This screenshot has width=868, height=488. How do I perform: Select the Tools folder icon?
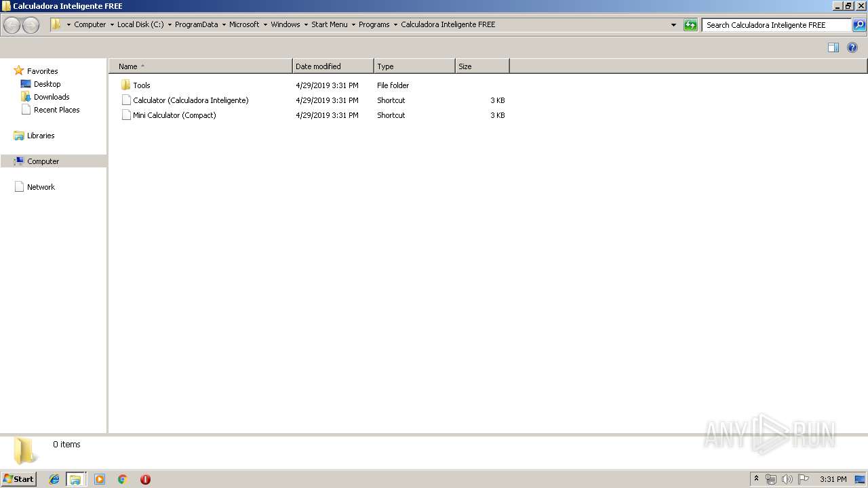click(x=125, y=85)
